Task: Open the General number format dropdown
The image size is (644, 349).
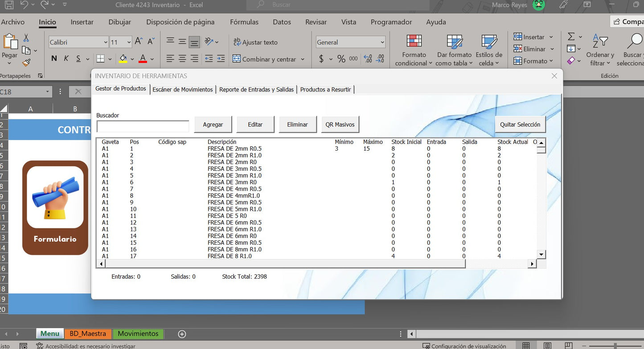Action: [382, 42]
